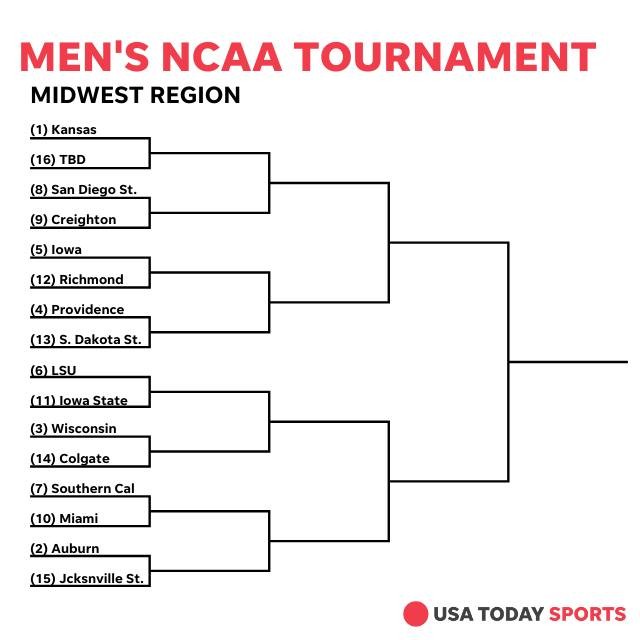This screenshot has width=640, height=640.
Task: Click the USA TODAY SPORTS wordmark
Action: [x=529, y=614]
